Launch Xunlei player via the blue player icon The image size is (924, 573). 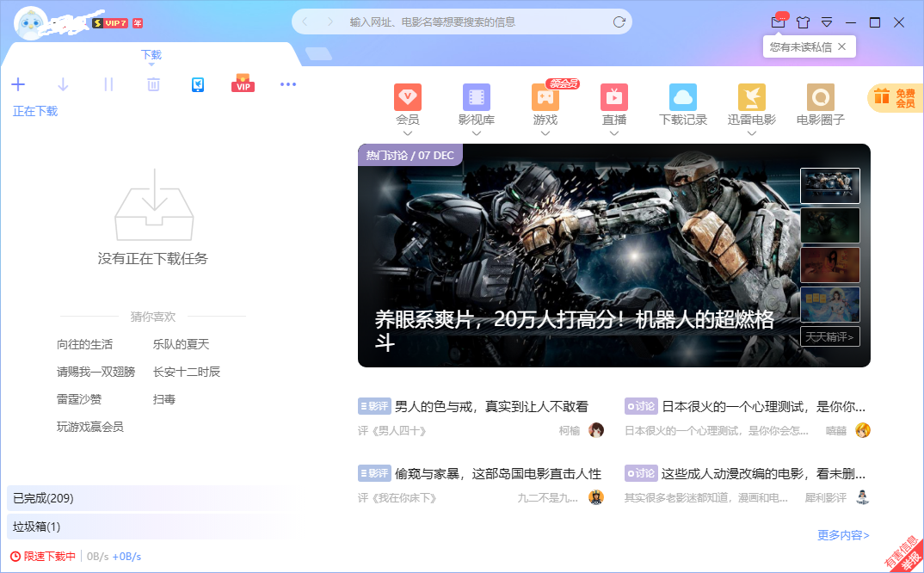(x=198, y=84)
